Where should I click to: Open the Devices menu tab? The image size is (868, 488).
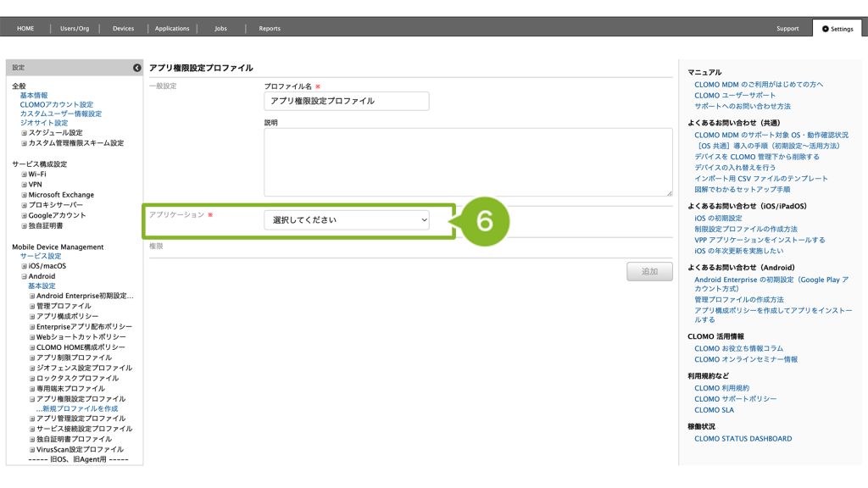tap(123, 28)
